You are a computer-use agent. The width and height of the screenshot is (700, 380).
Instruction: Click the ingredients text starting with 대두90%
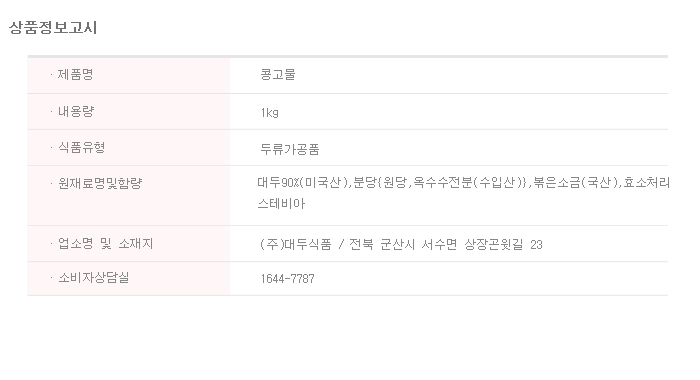pos(463,183)
